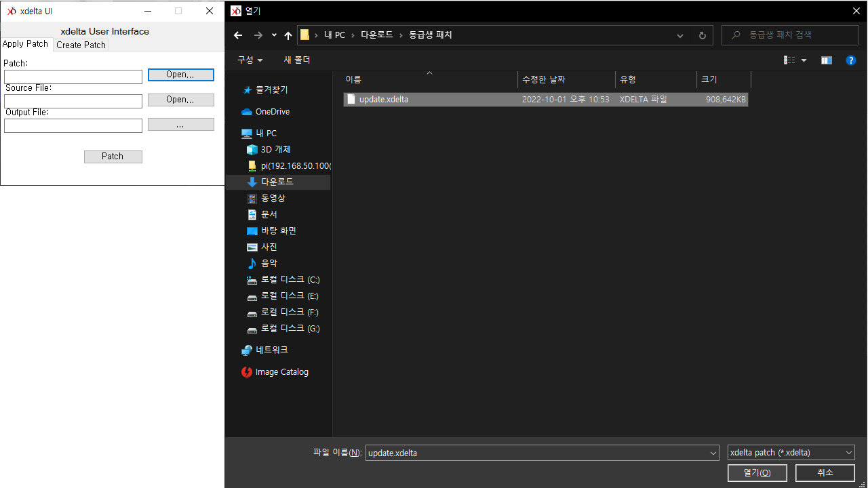Image resolution: width=868 pixels, height=488 pixels.
Task: Click the address bar folder icon
Action: [305, 35]
